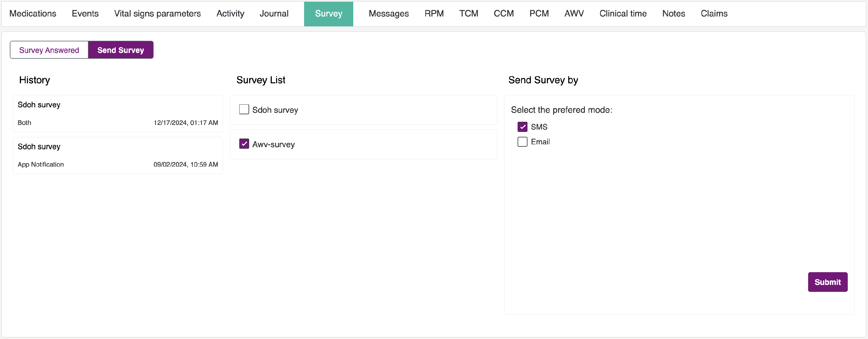The image size is (868, 339).
Task: Navigate to the CCM tab
Action: (503, 14)
